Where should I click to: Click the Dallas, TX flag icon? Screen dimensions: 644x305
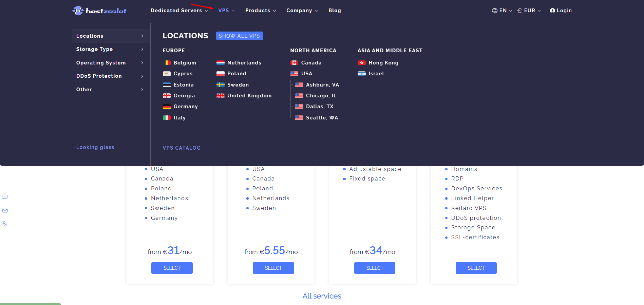click(299, 107)
